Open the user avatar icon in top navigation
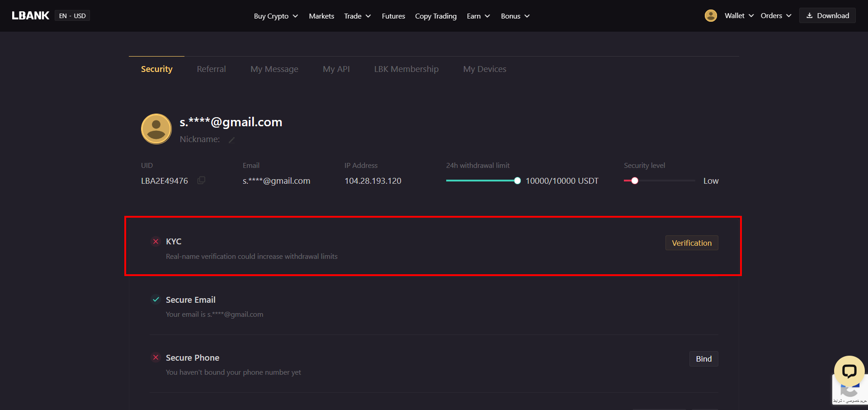The image size is (868, 410). tap(711, 15)
